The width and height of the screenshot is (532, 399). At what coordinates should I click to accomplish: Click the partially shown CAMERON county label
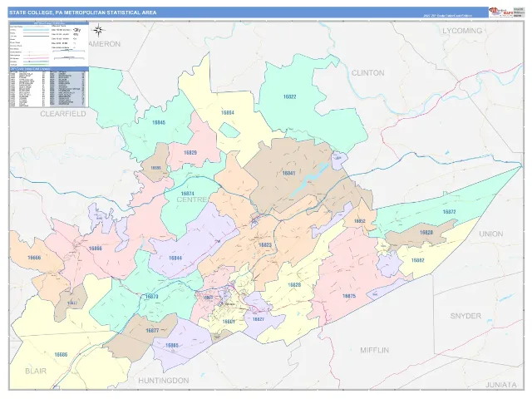point(105,44)
